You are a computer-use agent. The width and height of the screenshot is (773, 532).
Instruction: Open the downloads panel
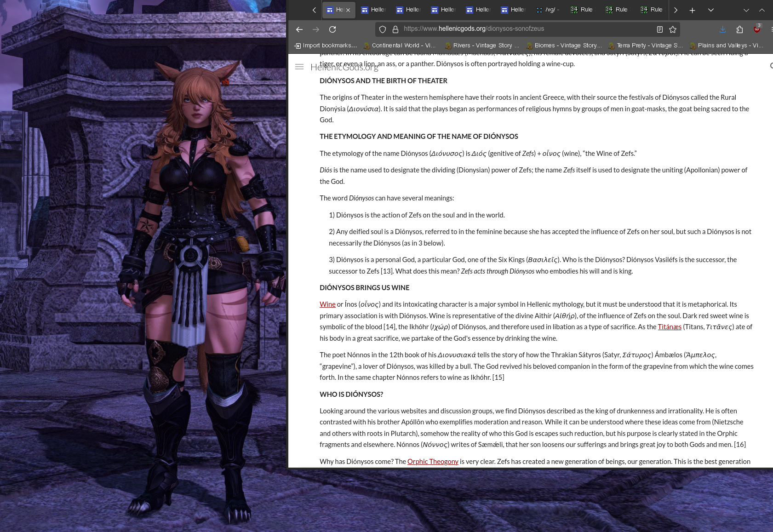pos(723,29)
